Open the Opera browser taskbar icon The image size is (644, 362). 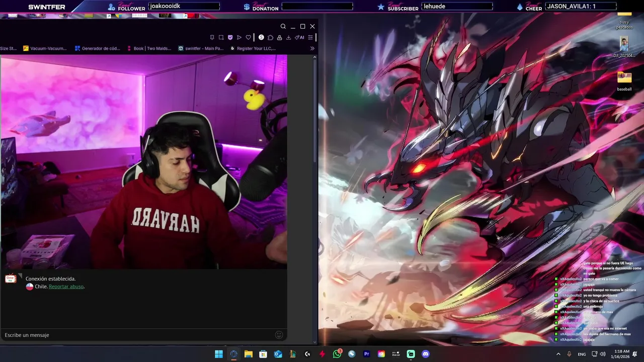click(x=233, y=354)
